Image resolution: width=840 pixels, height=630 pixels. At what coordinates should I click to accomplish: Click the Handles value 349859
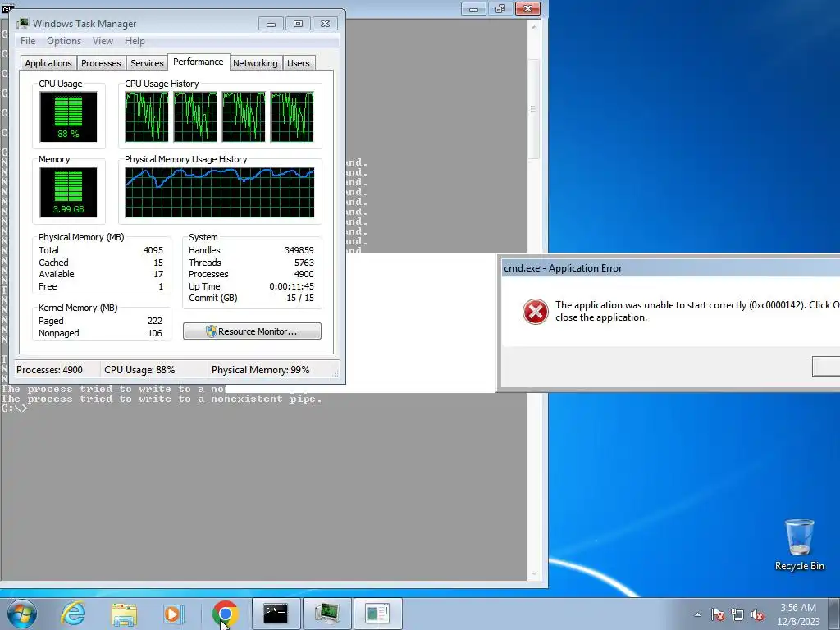click(299, 250)
